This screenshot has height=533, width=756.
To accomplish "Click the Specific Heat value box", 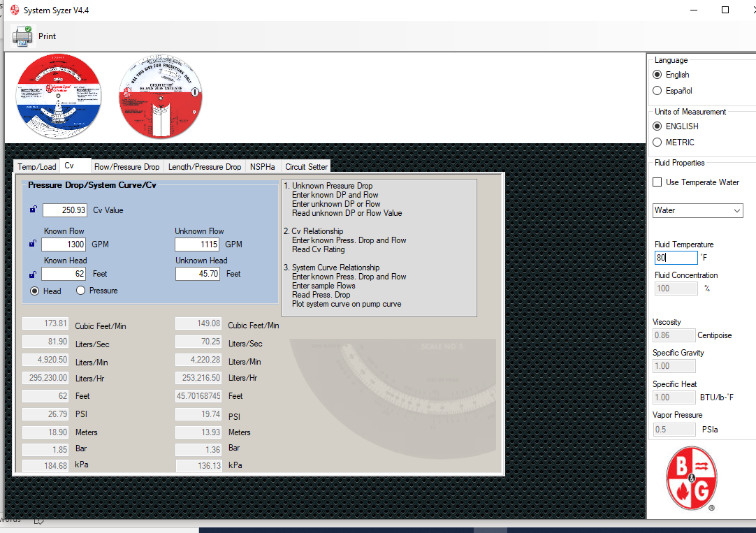I will [674, 397].
